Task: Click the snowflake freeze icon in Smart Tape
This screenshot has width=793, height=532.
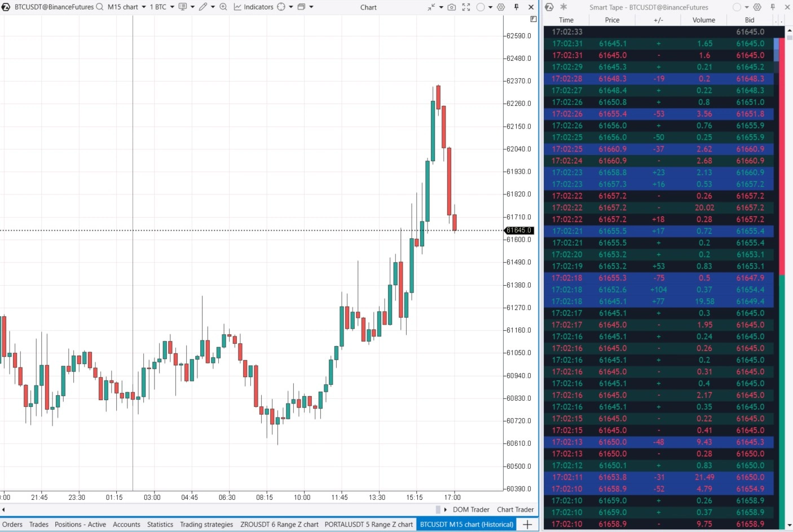Action: [x=563, y=7]
